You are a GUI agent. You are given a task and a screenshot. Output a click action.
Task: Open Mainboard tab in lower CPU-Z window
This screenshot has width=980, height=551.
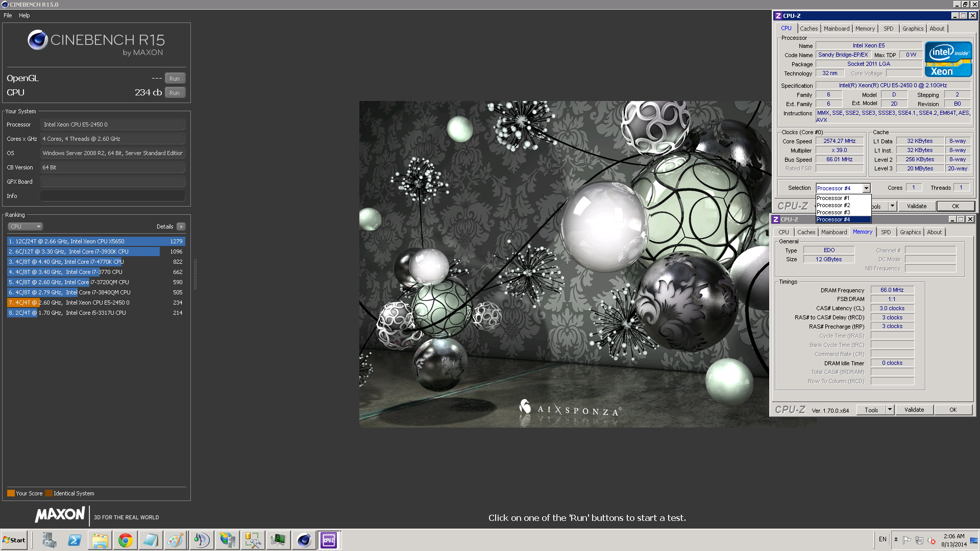click(834, 232)
